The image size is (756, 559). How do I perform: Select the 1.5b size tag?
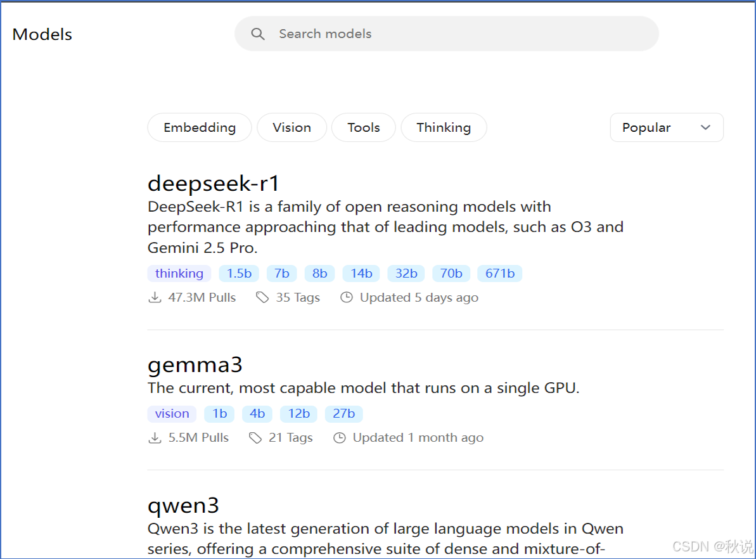tap(239, 273)
